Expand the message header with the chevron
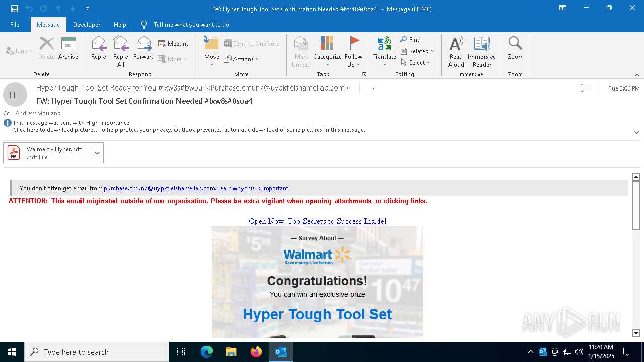The width and height of the screenshot is (644, 362). [637, 132]
